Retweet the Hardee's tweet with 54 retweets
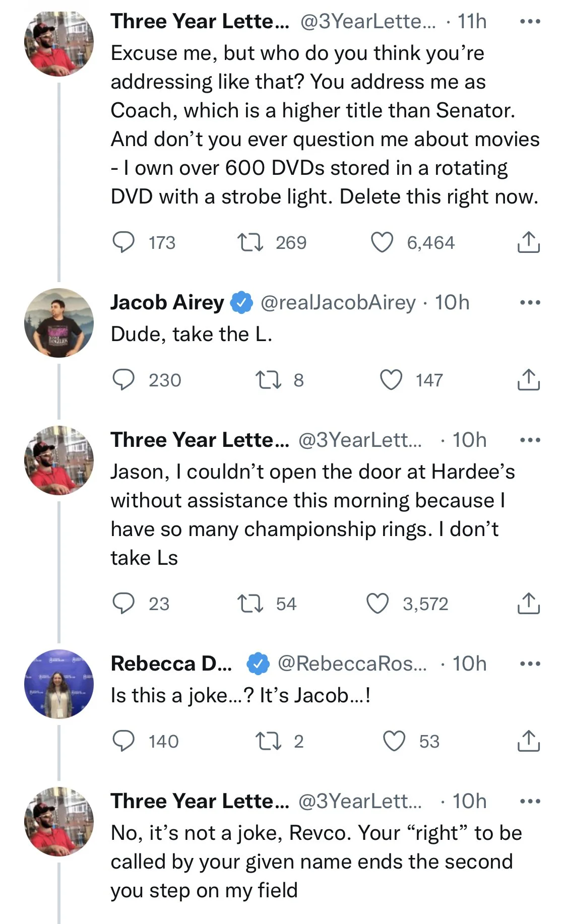Screen dimensions: 567x924 [x=250, y=604]
